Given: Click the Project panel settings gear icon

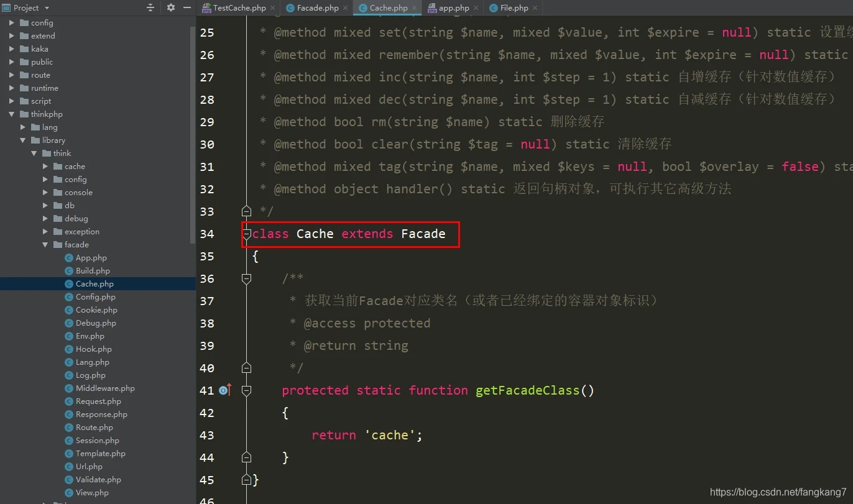Looking at the screenshot, I should (x=171, y=7).
